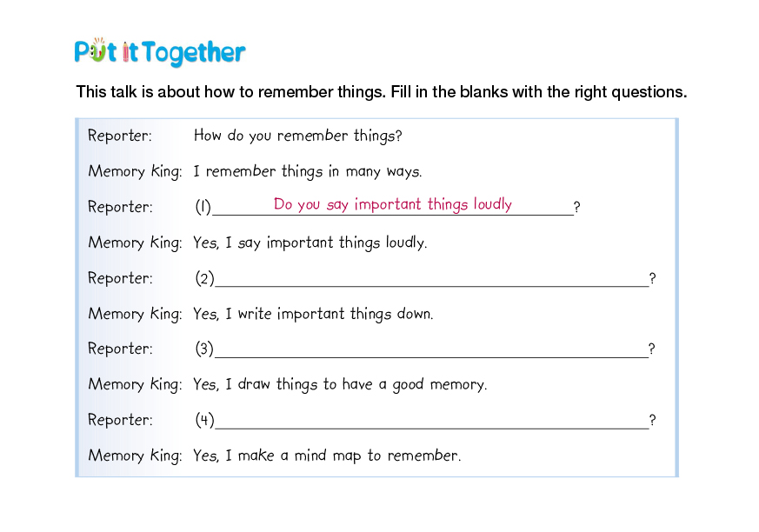Image resolution: width=759 pixels, height=532 pixels.
Task: Click the text "How do you remember things?"
Action: tap(297, 136)
